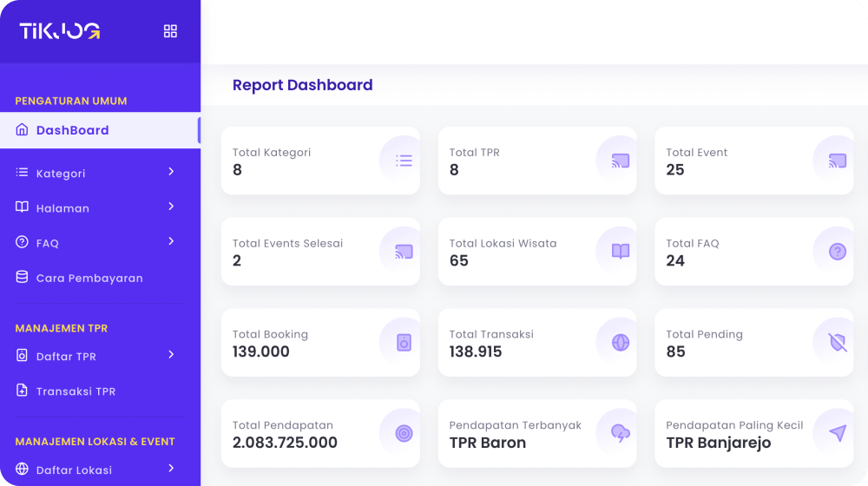Click the grid menu icon beside the logo
868x486 pixels.
point(170,31)
